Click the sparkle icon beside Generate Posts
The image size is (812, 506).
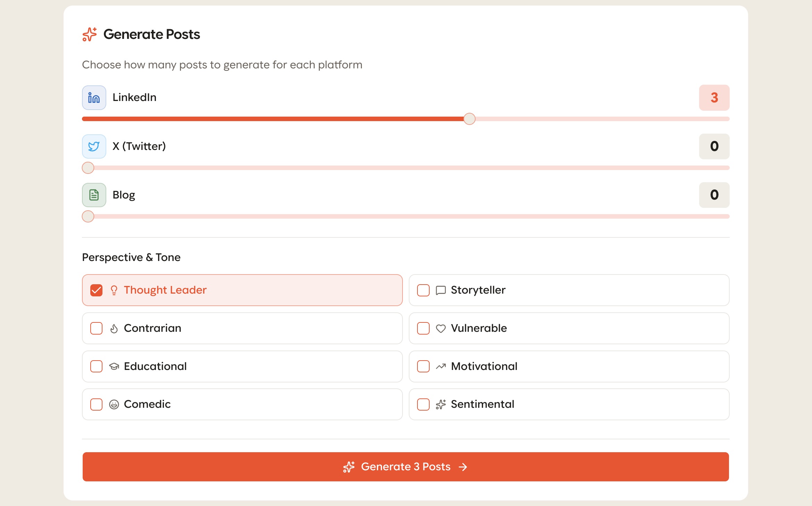click(90, 34)
